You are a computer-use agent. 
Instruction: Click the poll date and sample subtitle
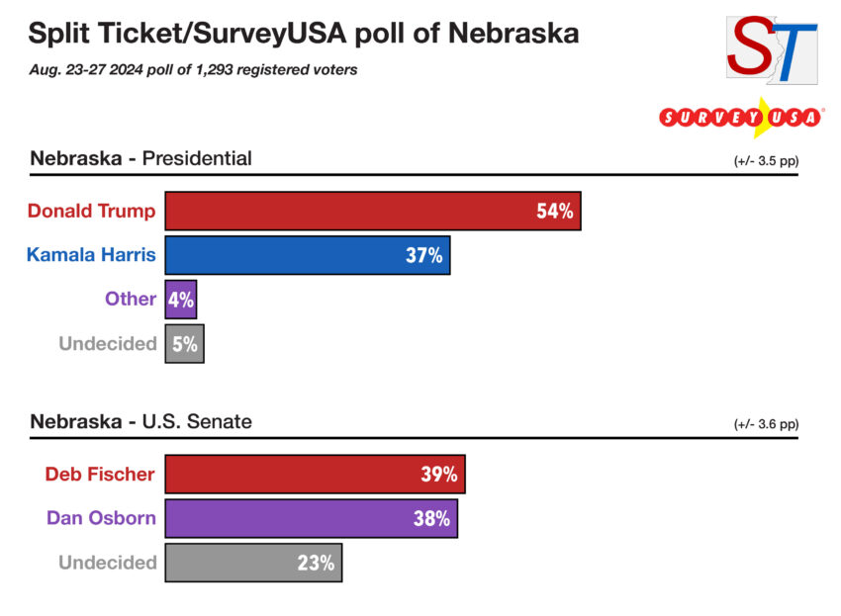tap(192, 70)
